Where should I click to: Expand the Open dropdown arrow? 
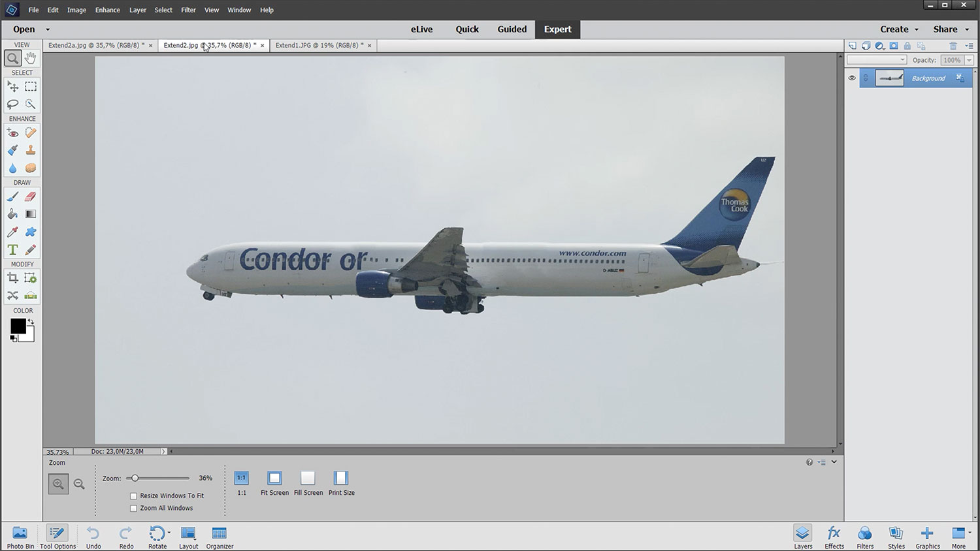48,29
